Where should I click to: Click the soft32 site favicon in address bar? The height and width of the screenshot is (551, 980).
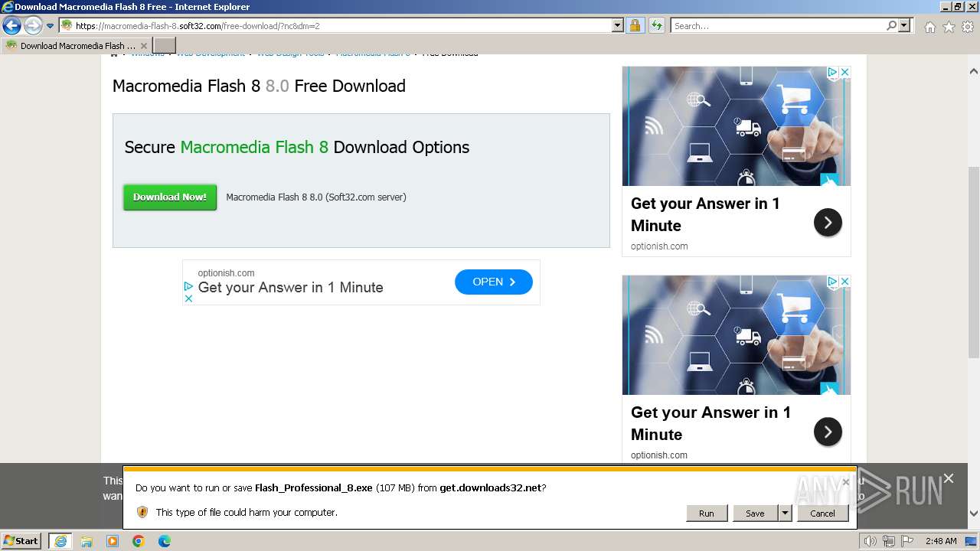pos(67,25)
